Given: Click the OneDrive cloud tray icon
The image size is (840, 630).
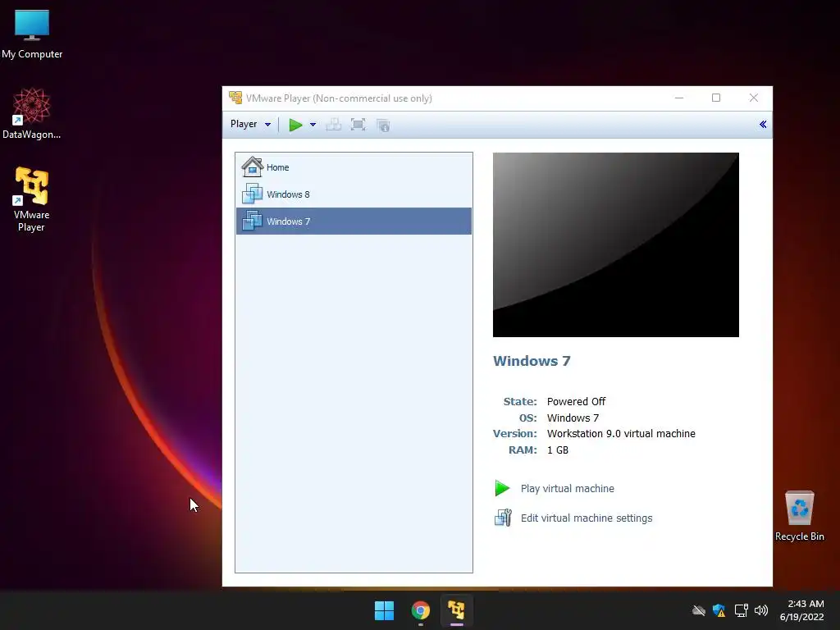Looking at the screenshot, I should point(699,610).
